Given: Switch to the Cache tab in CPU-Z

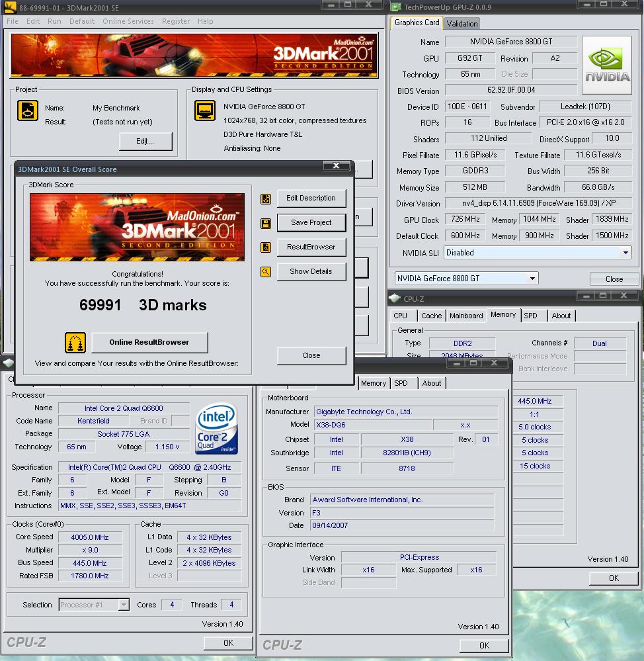Looking at the screenshot, I should [431, 316].
